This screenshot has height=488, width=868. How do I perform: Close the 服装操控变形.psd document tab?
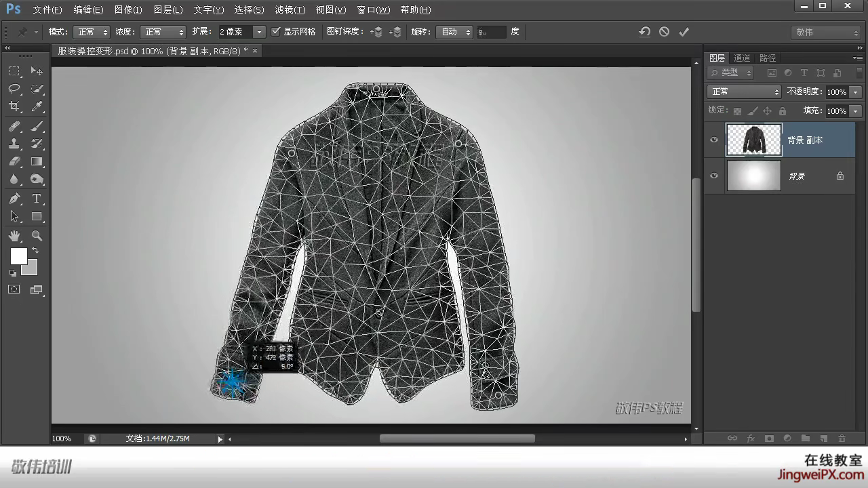[255, 51]
